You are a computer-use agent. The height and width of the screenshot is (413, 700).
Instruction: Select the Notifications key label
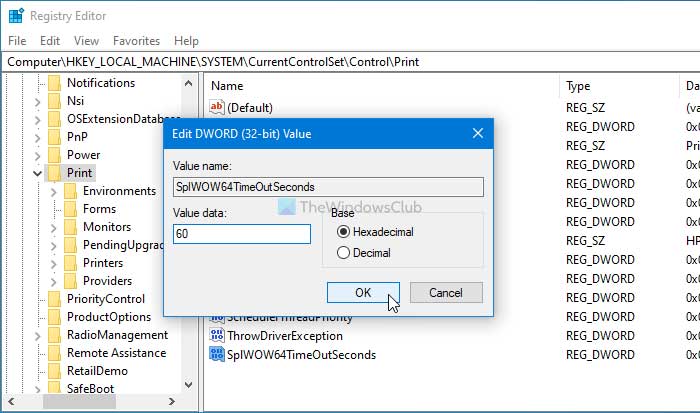(x=101, y=83)
